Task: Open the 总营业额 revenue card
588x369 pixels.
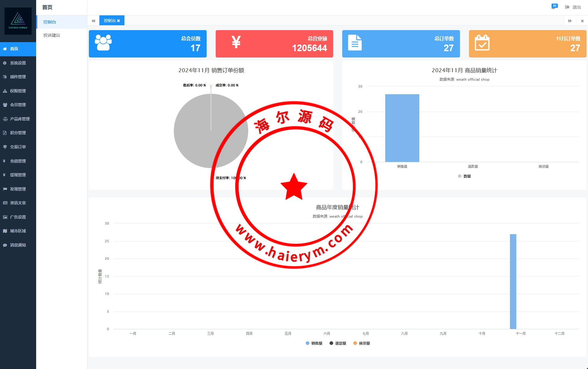Action: tap(274, 44)
